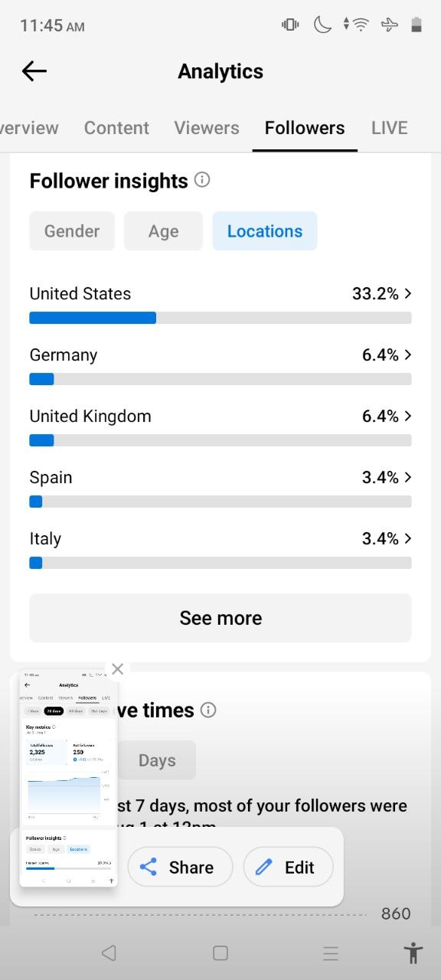The width and height of the screenshot is (441, 980).
Task: Expand the Italy location chevron
Action: (408, 538)
